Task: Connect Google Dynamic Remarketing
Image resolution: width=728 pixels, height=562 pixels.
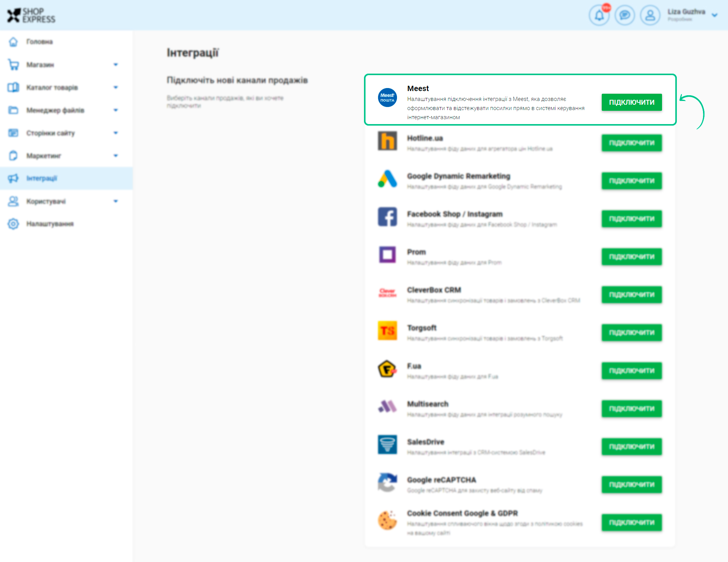Action: (632, 181)
